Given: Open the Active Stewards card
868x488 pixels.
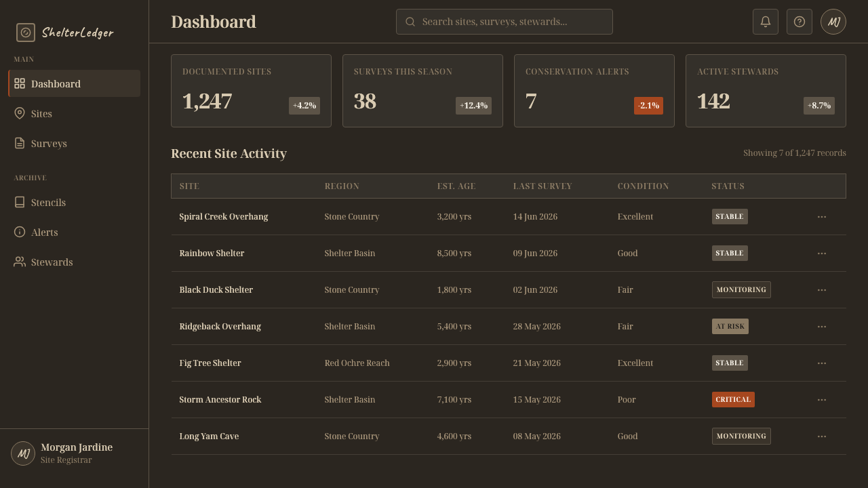Looking at the screenshot, I should click(766, 91).
